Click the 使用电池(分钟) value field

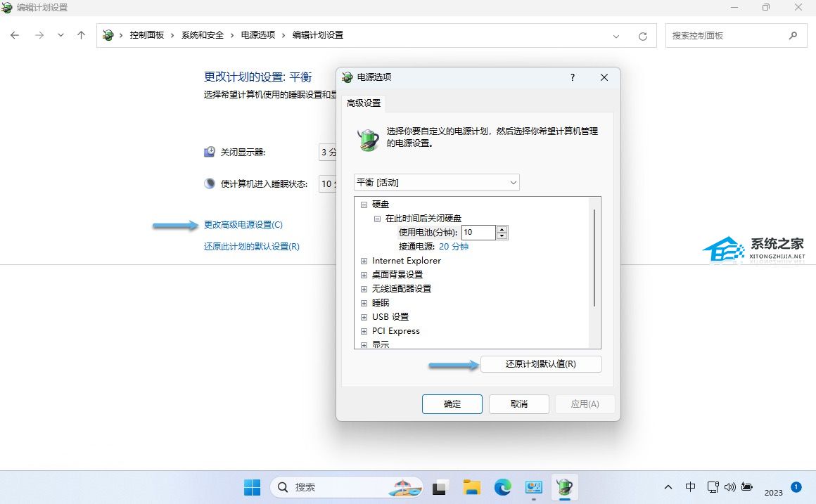pyautogui.click(x=478, y=233)
